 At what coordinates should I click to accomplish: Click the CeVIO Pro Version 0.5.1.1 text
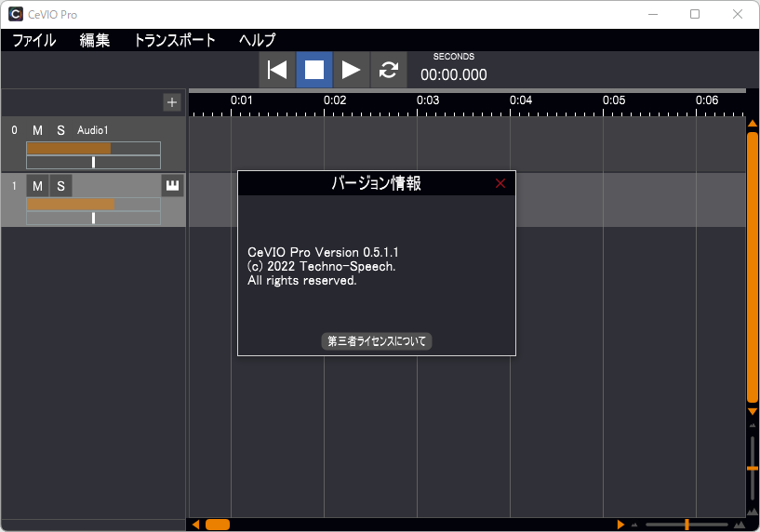pos(323,252)
